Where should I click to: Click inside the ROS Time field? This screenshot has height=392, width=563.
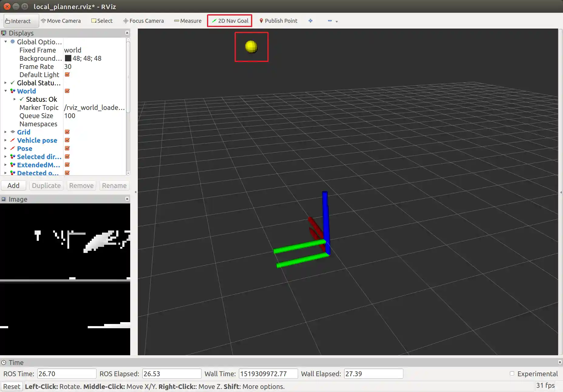click(66, 373)
